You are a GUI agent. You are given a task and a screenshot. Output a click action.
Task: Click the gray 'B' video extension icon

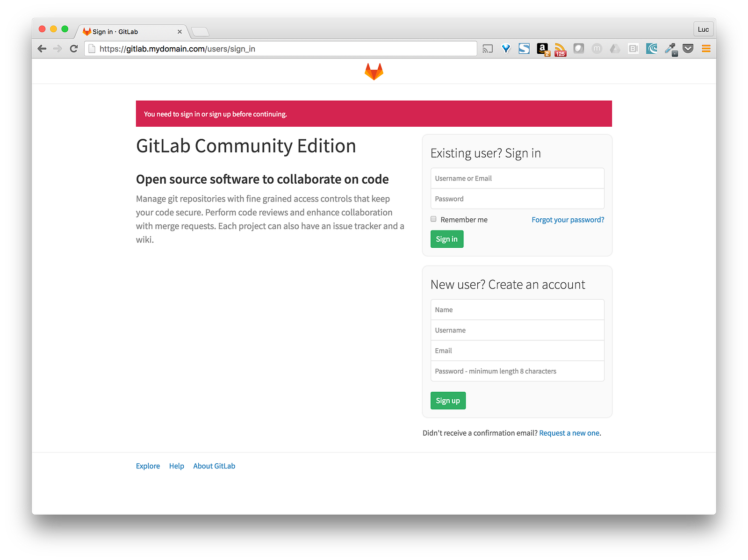pos(633,49)
